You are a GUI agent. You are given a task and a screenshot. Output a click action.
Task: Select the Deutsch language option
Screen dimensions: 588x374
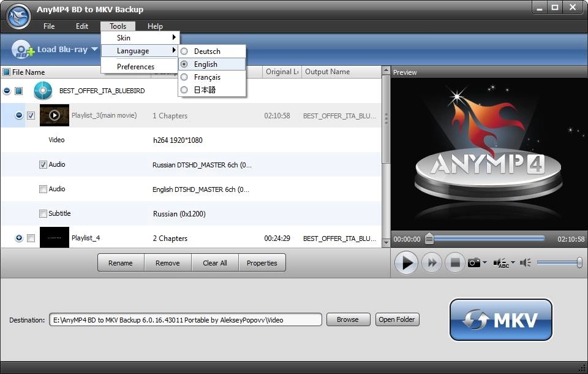(x=212, y=51)
